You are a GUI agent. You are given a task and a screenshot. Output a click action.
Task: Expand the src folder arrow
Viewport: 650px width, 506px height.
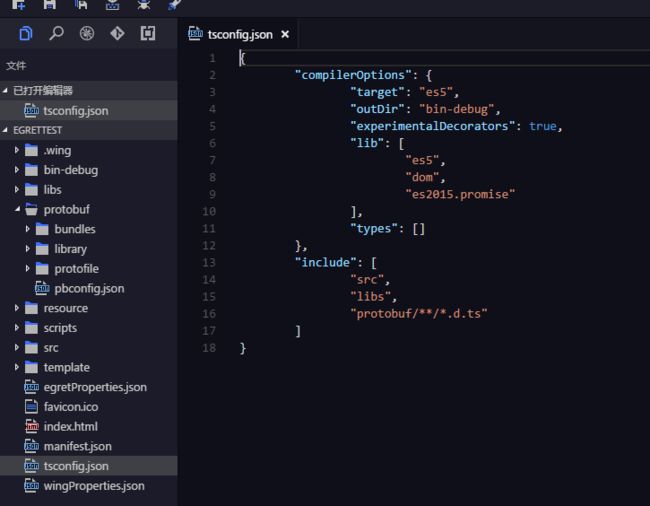tap(17, 347)
